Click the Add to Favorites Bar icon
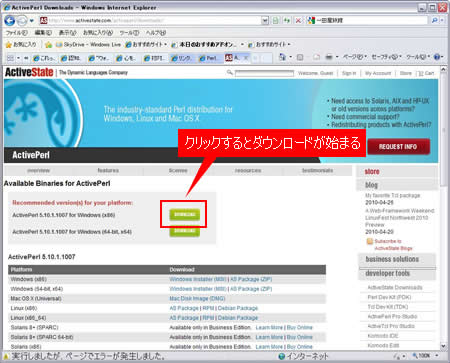Image resolution: width=450 pixels, height=363 pixels. point(49,44)
